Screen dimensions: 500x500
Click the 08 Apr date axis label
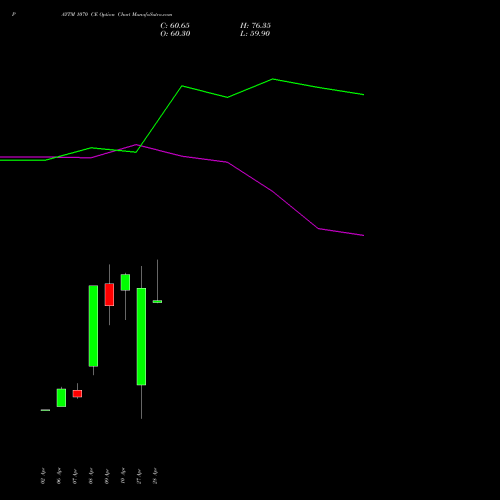tap(91, 476)
